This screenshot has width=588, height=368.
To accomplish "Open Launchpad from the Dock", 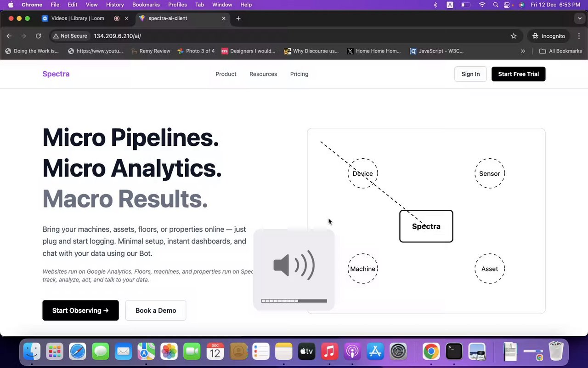I will tap(55, 352).
